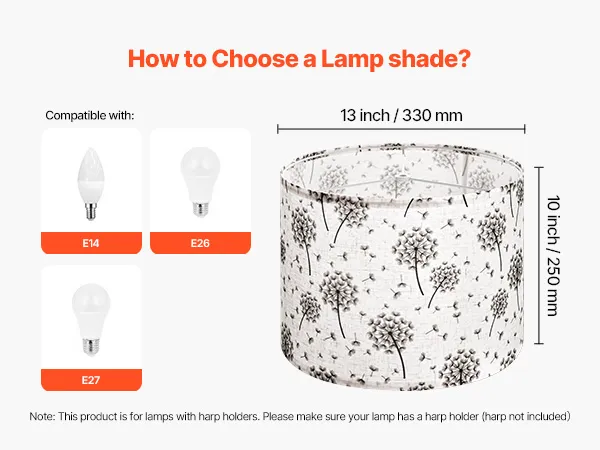Click the E14 bulb's screw base
Screen dimensions: 600x450
point(91,212)
